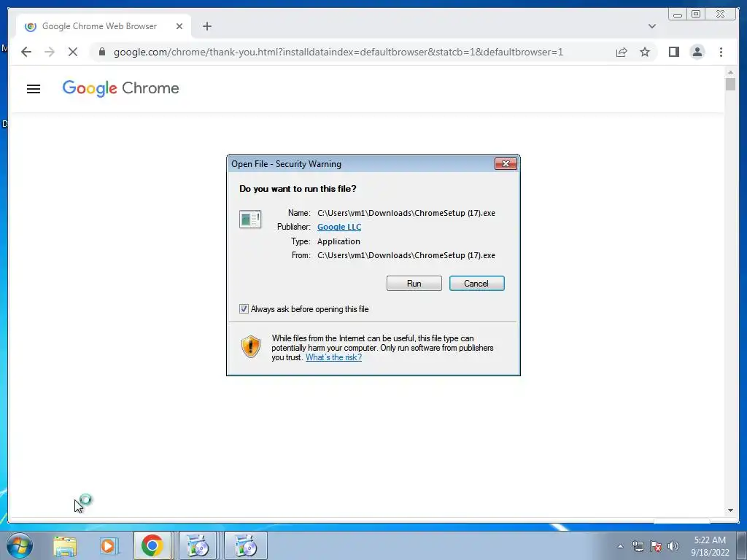Viewport: 747px width, 560px height.
Task: Click Show desktop button
Action: pos(742,545)
